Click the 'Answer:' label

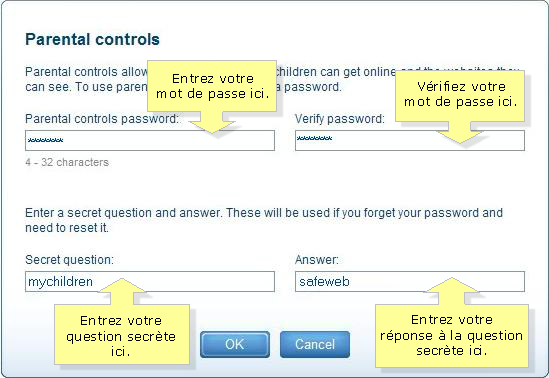[x=317, y=260]
